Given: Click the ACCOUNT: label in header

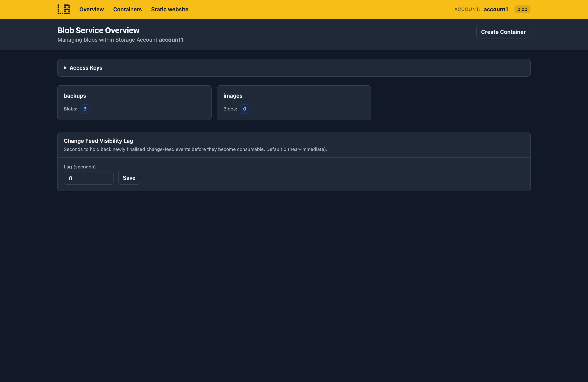Looking at the screenshot, I should (467, 9).
